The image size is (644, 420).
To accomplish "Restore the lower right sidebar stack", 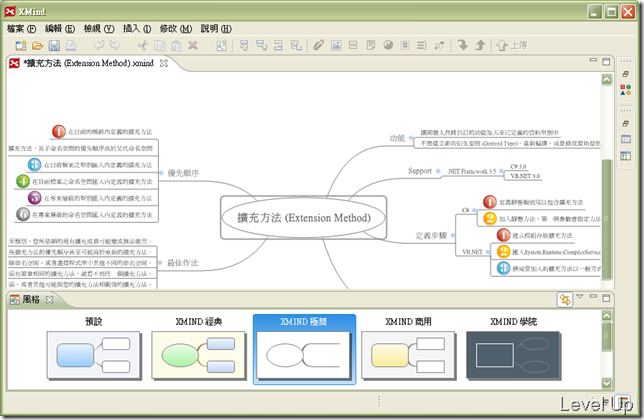I will 626,124.
